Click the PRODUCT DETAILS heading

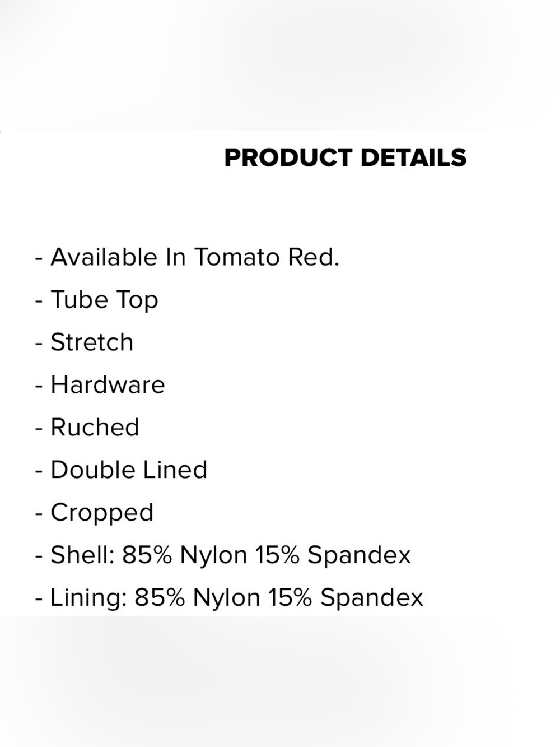tap(345, 157)
